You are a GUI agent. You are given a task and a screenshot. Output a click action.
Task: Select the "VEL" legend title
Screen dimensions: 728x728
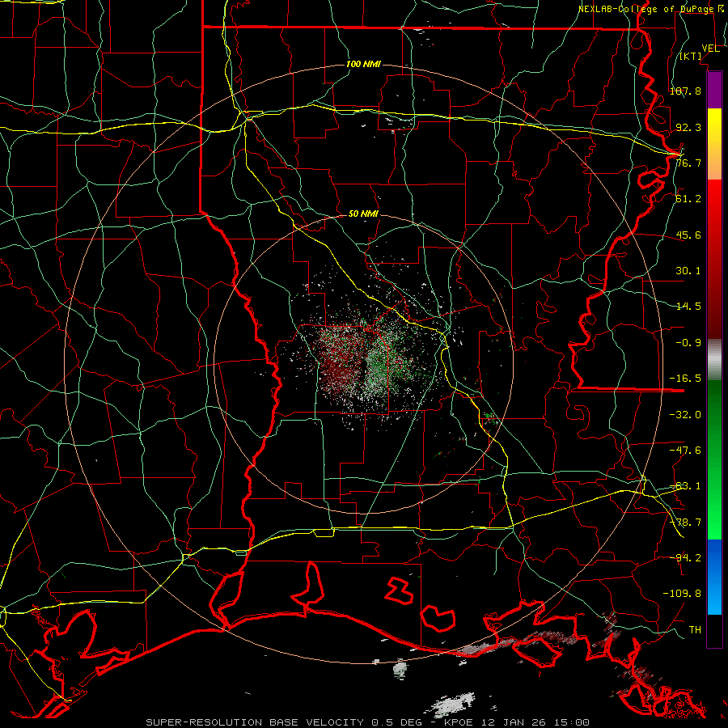[710, 49]
